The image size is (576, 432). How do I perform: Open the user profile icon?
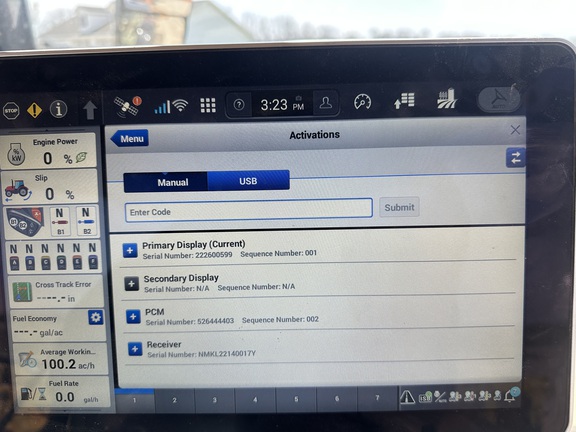[325, 103]
